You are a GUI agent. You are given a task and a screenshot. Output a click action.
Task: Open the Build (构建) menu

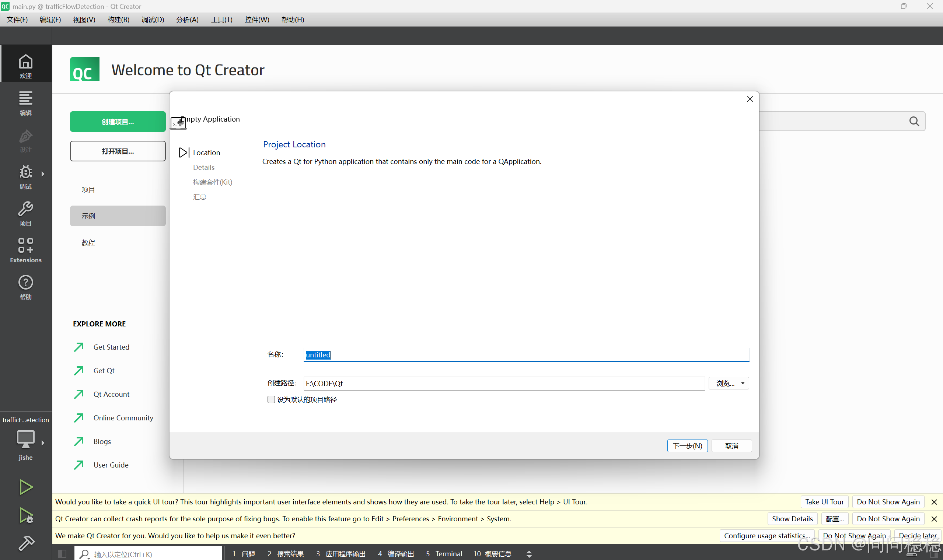(118, 20)
